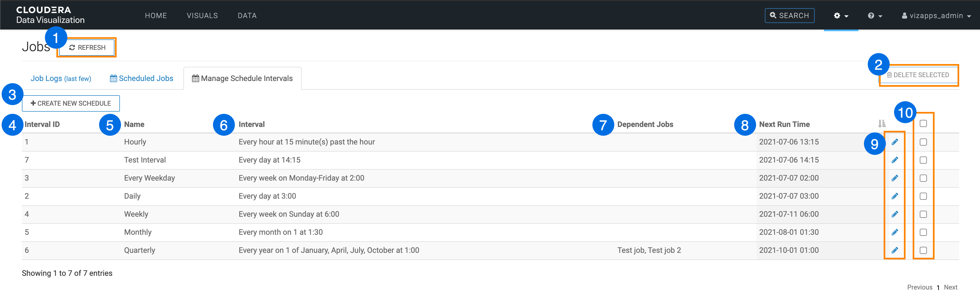Edit the Quarterly schedule interval

coord(894,250)
